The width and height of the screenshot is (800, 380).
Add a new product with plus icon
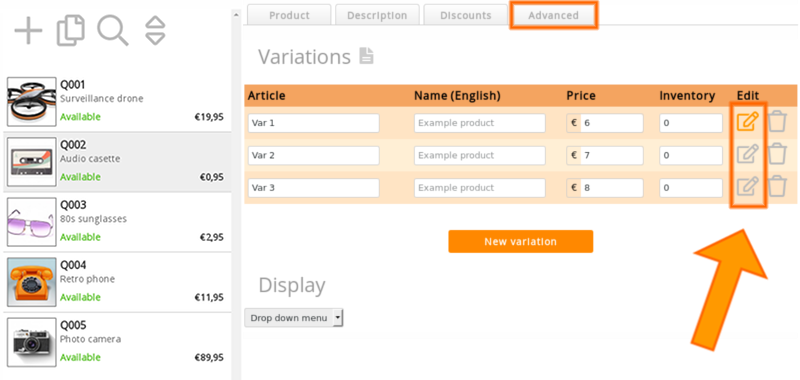28,31
